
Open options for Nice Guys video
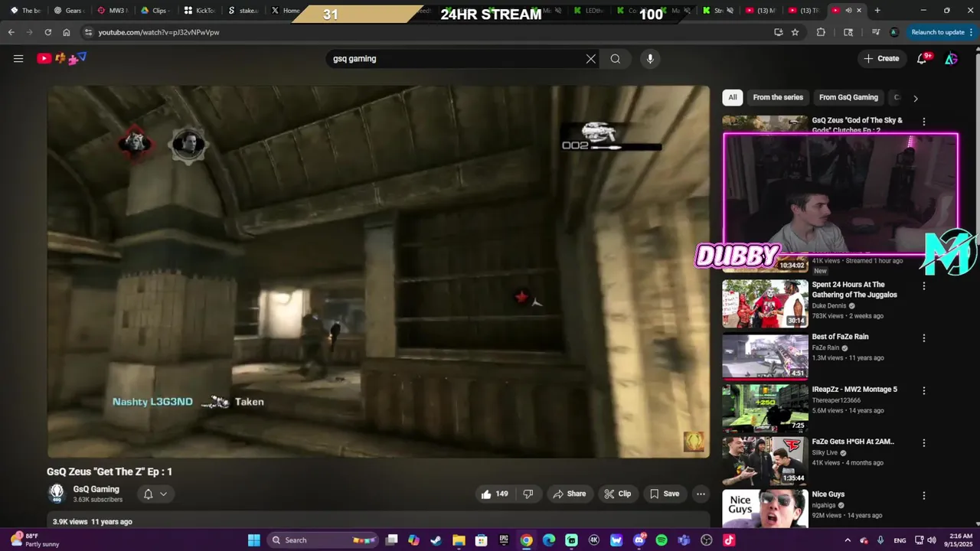(924, 495)
